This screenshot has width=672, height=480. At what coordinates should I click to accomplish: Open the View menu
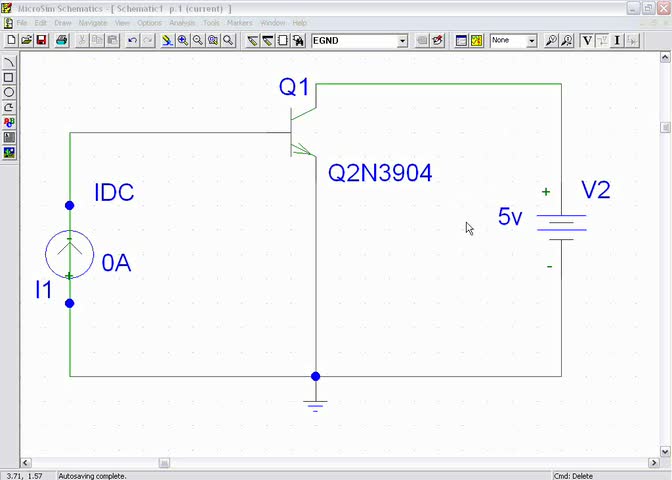pos(122,23)
